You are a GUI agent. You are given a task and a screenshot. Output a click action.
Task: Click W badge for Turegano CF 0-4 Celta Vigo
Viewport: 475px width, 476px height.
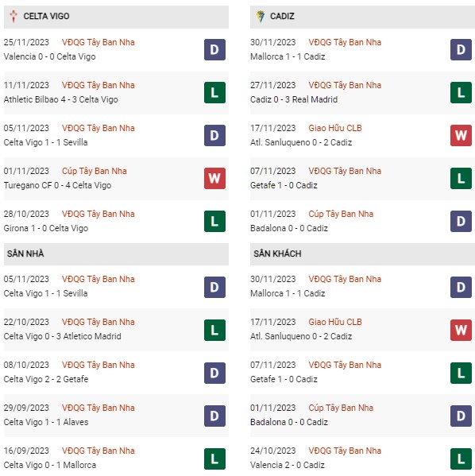214,178
